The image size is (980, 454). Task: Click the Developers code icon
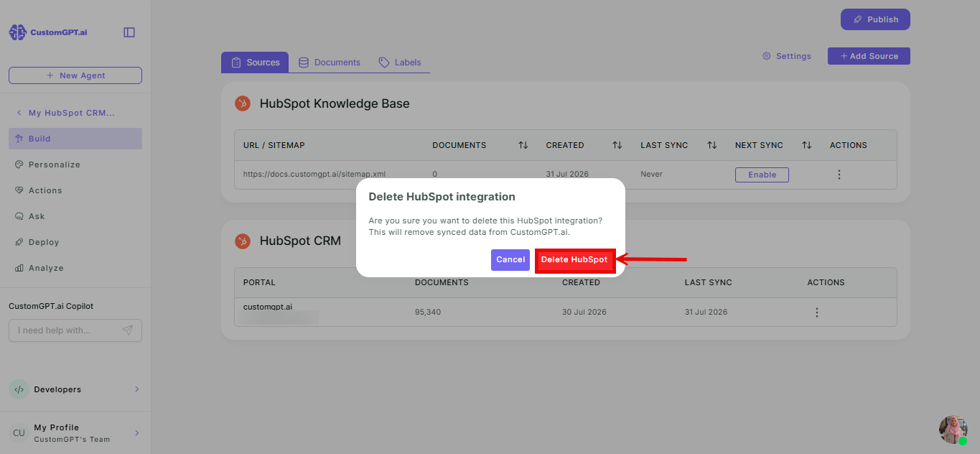(x=19, y=389)
